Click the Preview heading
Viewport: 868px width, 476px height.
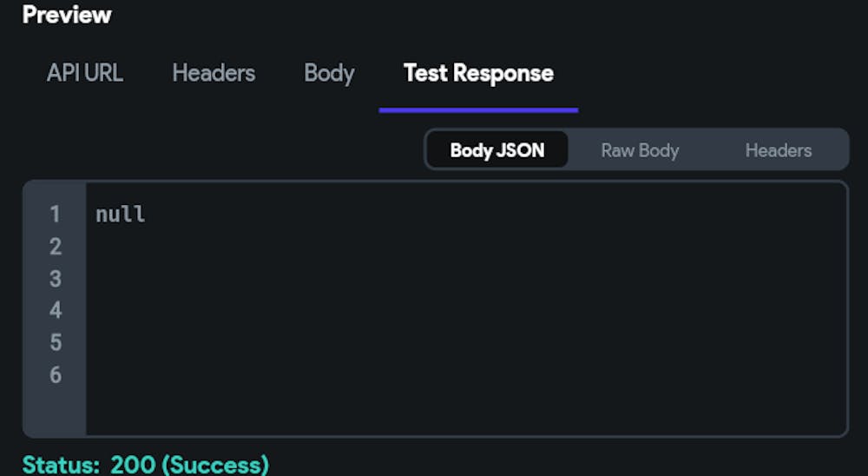coord(67,15)
